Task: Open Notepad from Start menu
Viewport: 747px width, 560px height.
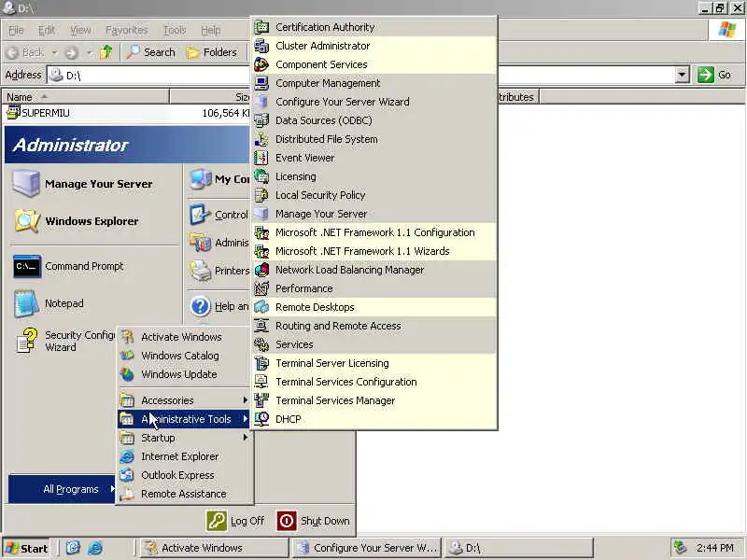Action: (x=94, y=303)
